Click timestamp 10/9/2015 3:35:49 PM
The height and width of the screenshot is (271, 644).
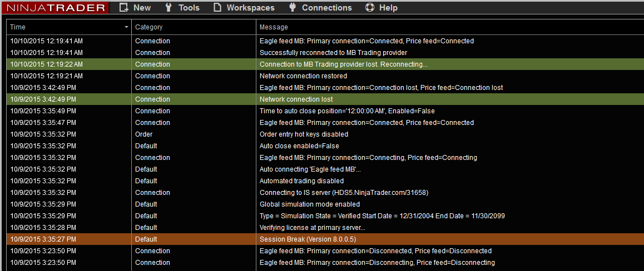click(43, 111)
